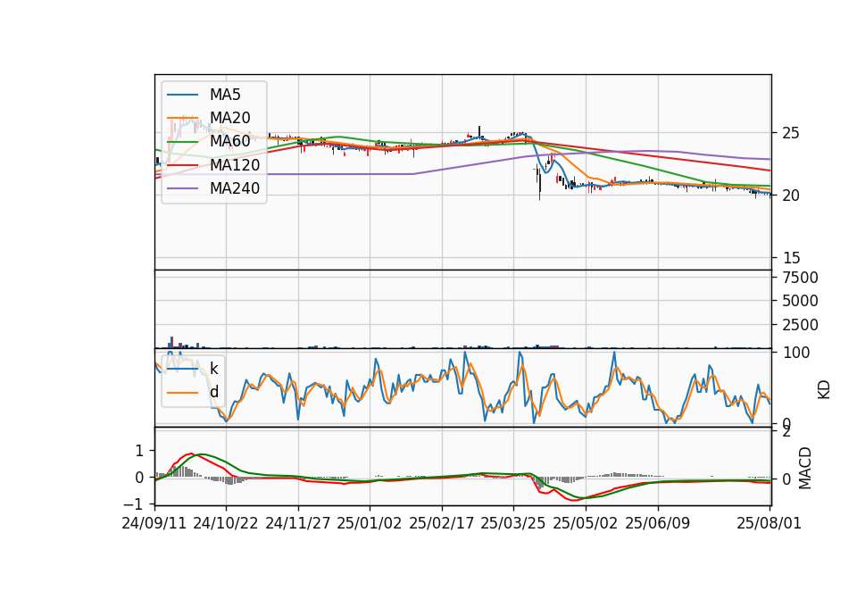857x616 pixels.
Task: Click the 25/05/02 date tick label
Action: click(x=586, y=523)
